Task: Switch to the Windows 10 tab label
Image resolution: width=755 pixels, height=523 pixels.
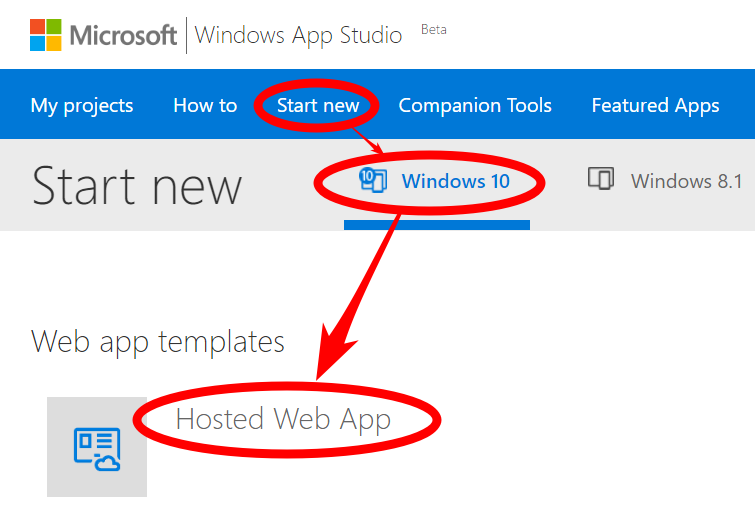Action: [x=455, y=181]
